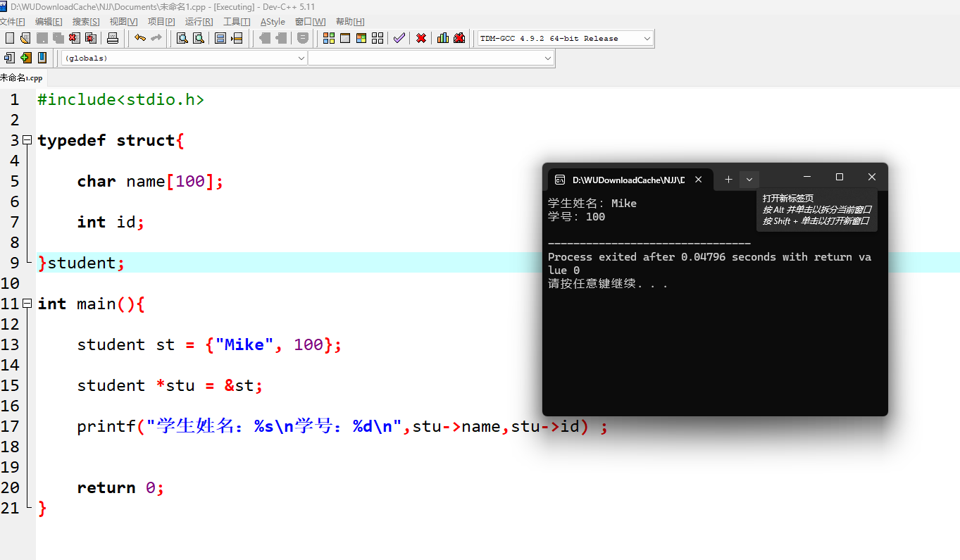This screenshot has width=960, height=560.
Task: Click the Rebuild All toolbar icon
Action: coord(378,38)
